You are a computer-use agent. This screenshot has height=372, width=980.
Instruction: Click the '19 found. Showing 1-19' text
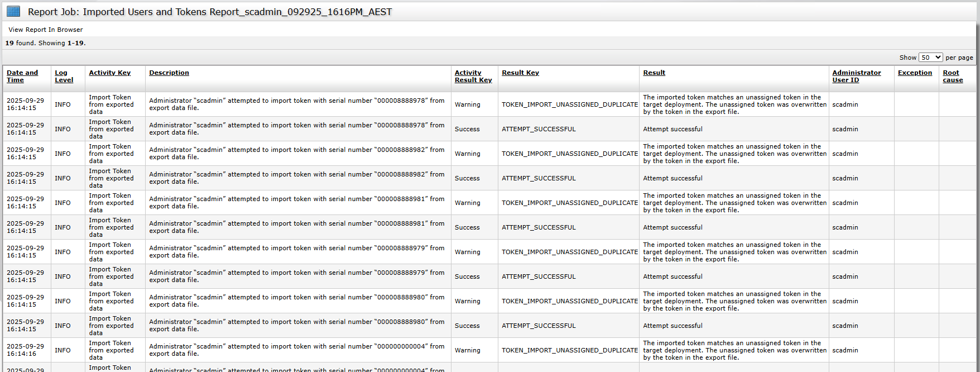(45, 43)
